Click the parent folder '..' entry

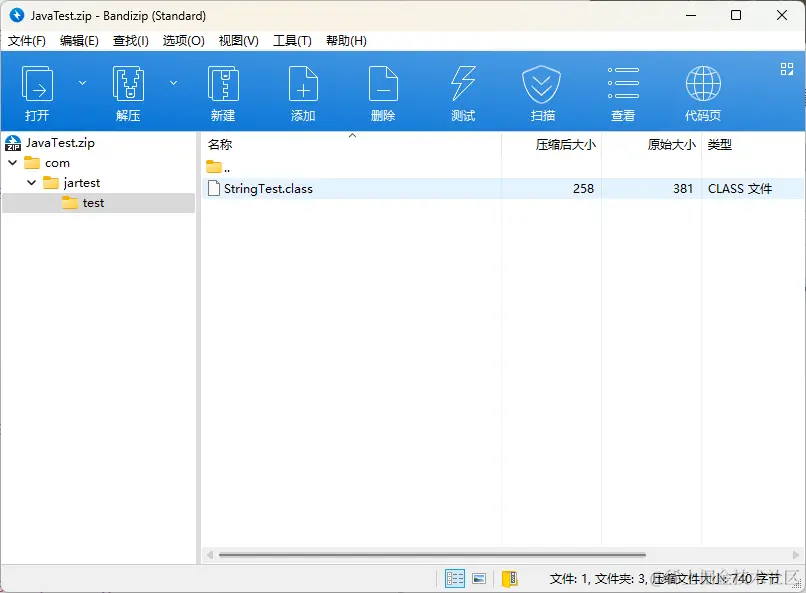click(x=218, y=167)
